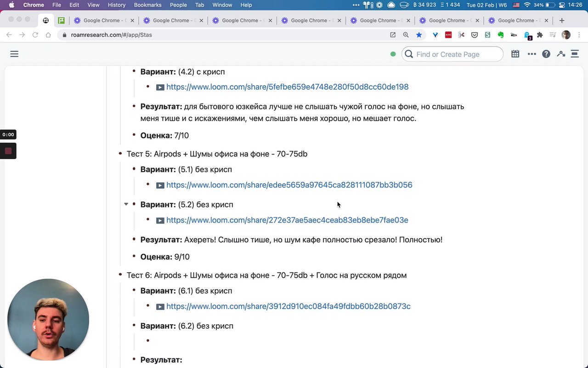Click the Chrome home button

48,34
